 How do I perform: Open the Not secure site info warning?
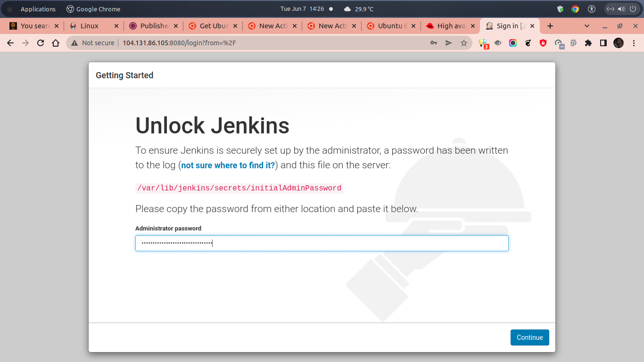pos(92,43)
